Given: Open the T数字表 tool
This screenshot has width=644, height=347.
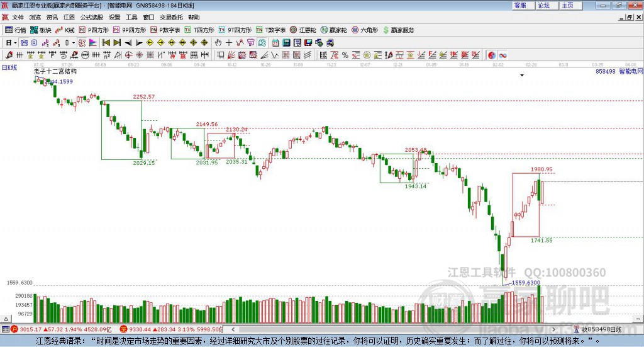Looking at the screenshot, I should pyautogui.click(x=270, y=30).
